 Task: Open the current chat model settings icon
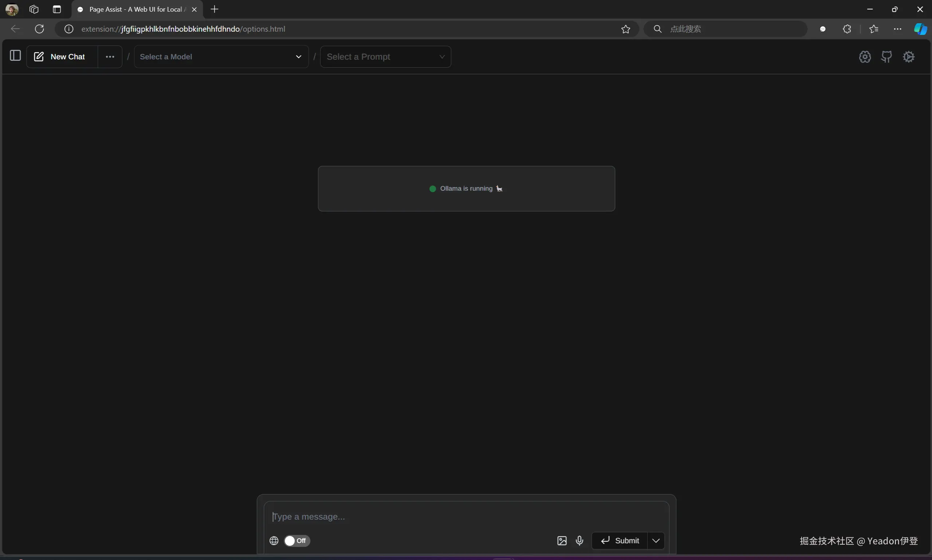tap(865, 57)
